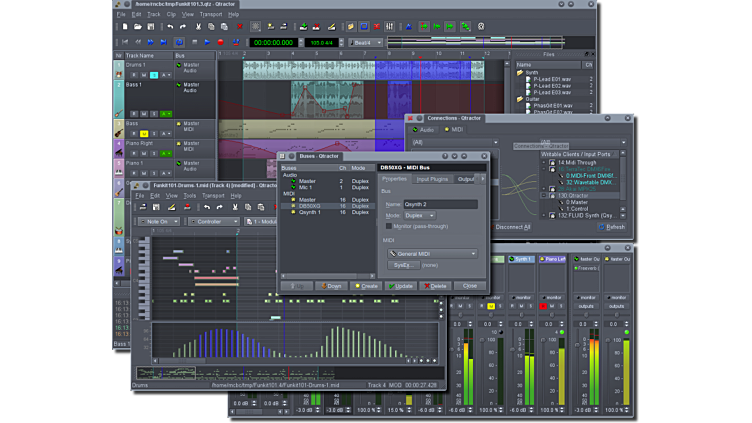Click the red X Delete icon in main toolbar
The image size is (752, 423).
click(x=240, y=27)
